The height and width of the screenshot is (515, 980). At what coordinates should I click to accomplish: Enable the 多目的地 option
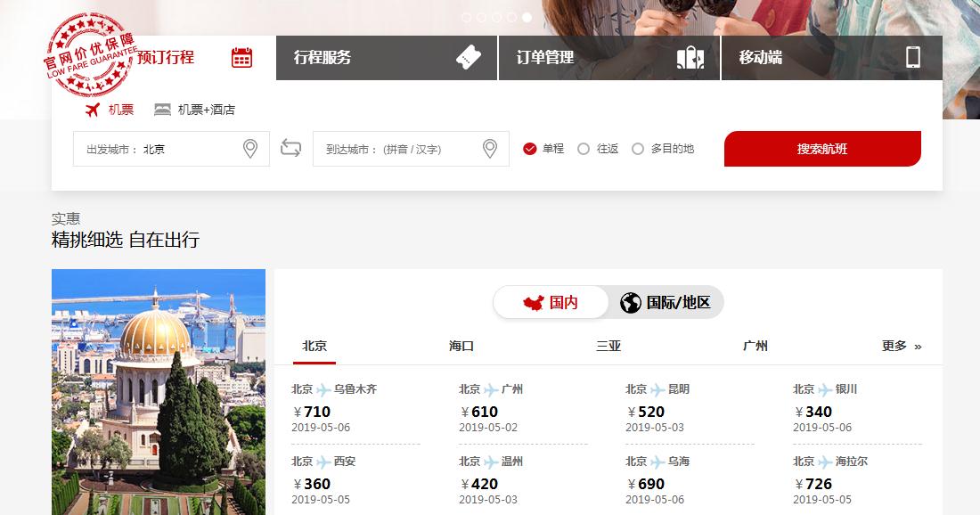637,149
